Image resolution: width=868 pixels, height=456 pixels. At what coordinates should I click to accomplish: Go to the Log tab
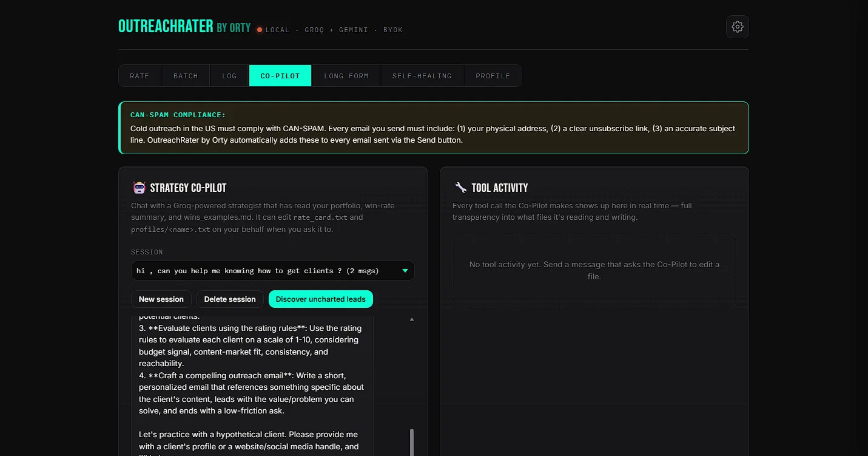point(229,76)
